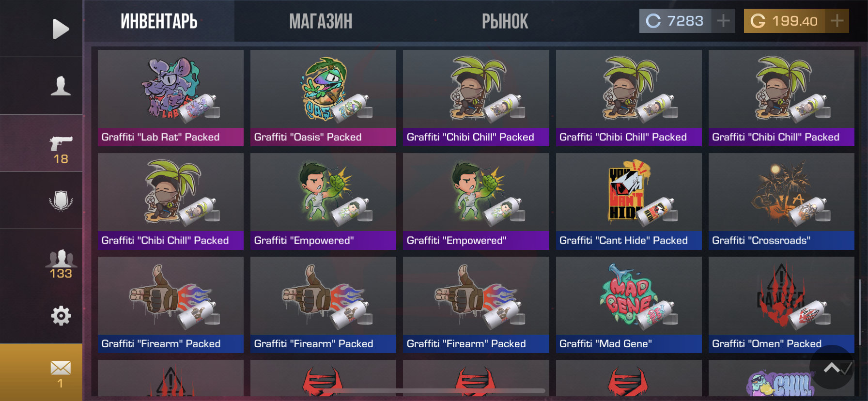Select Graffiti "Crossroads" item
The width and height of the screenshot is (868, 401).
[781, 201]
